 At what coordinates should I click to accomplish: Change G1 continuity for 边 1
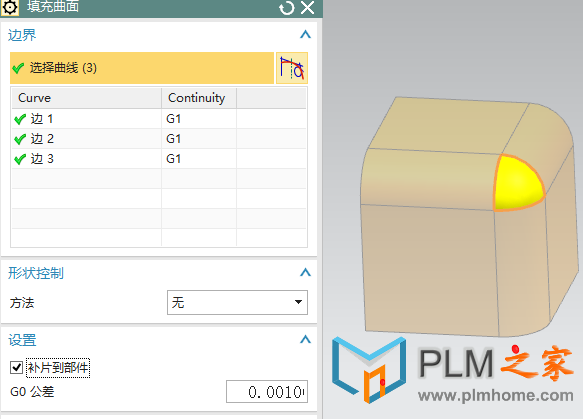click(x=199, y=119)
